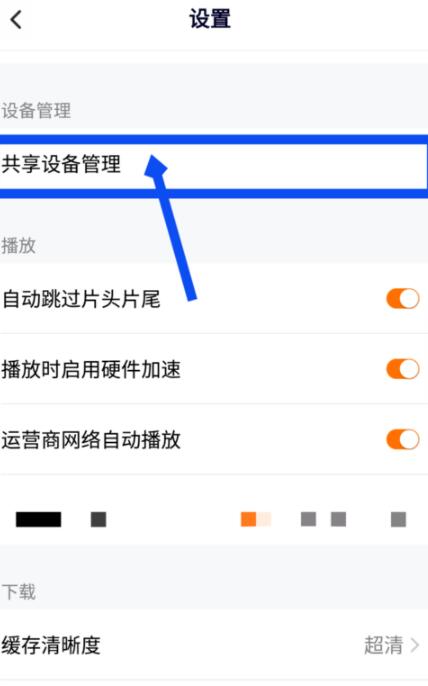Tap the 播放 section header
Viewport: 428px width, 686px height.
[18, 245]
